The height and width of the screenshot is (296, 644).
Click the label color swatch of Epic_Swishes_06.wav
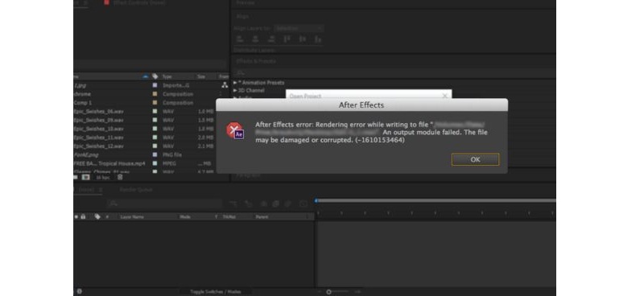click(x=155, y=111)
